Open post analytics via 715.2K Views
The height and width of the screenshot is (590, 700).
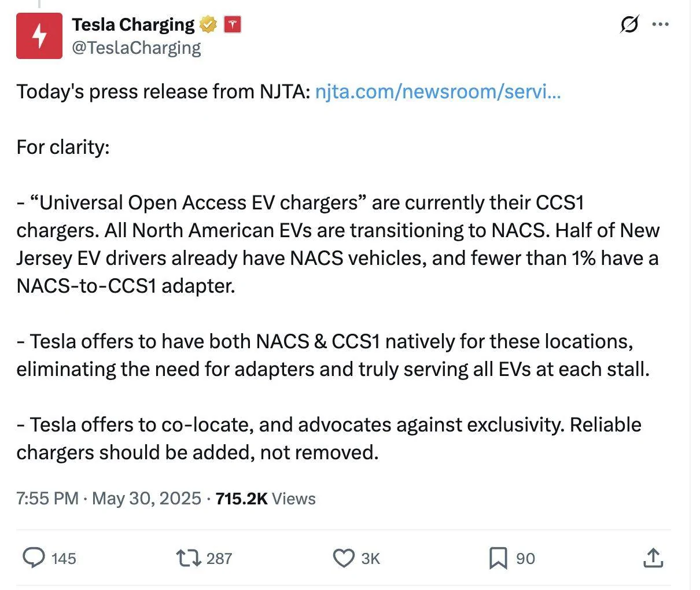[266, 498]
